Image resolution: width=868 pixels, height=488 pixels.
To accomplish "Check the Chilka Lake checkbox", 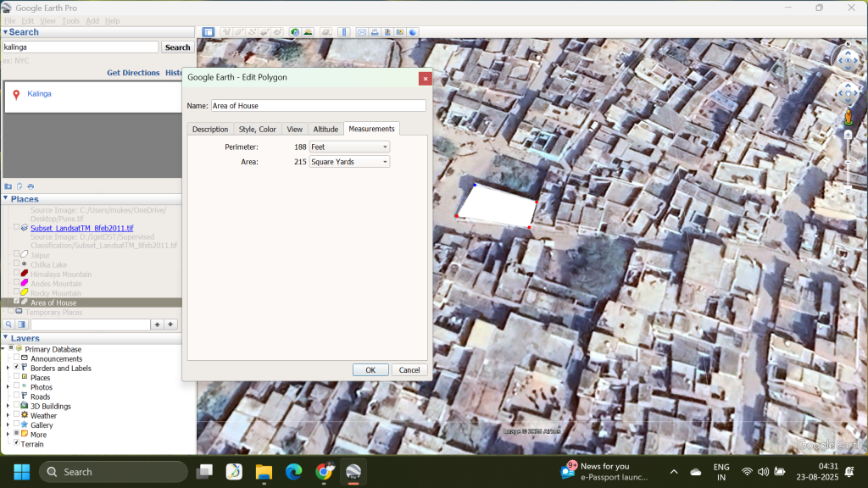I will pos(16,264).
